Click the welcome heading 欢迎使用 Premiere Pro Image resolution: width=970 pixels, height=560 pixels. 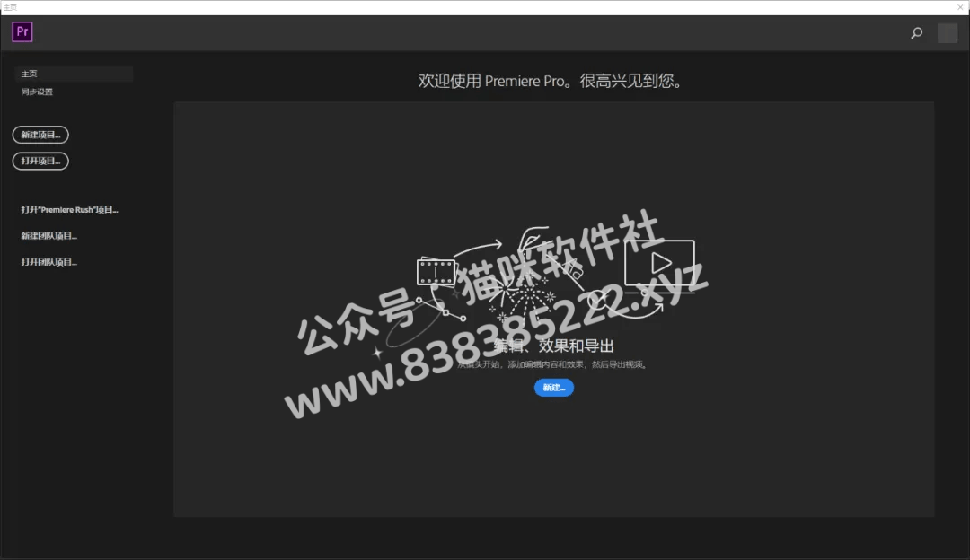tap(550, 81)
